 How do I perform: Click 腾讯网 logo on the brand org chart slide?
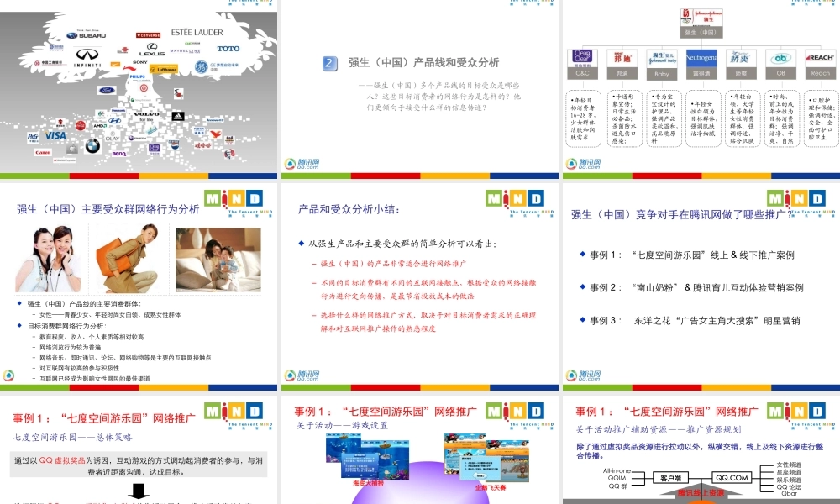point(584,163)
